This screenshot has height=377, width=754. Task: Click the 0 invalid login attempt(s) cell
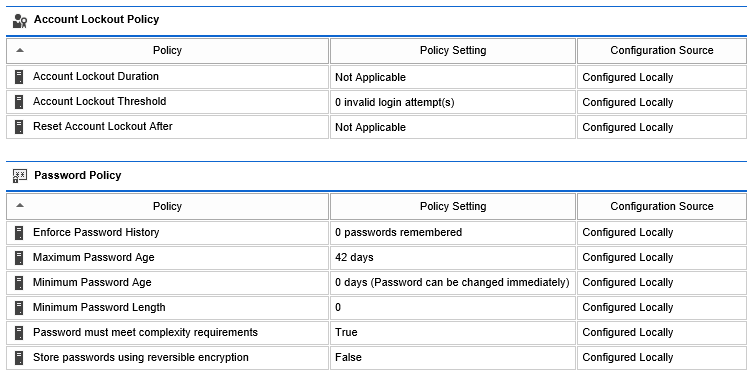click(x=452, y=102)
